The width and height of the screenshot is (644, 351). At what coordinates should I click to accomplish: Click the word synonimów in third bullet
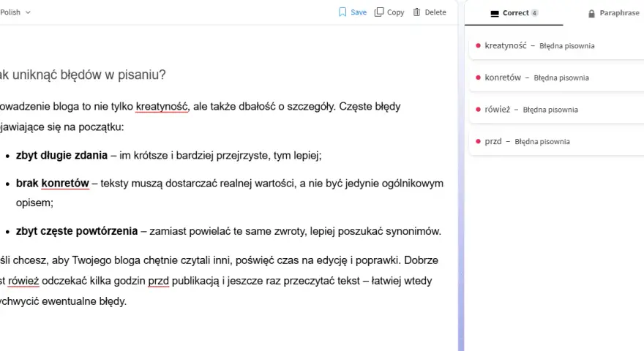coord(412,232)
